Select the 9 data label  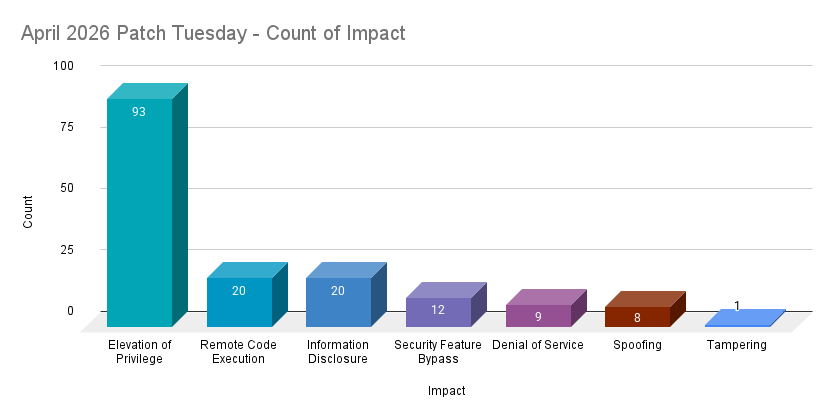(538, 317)
